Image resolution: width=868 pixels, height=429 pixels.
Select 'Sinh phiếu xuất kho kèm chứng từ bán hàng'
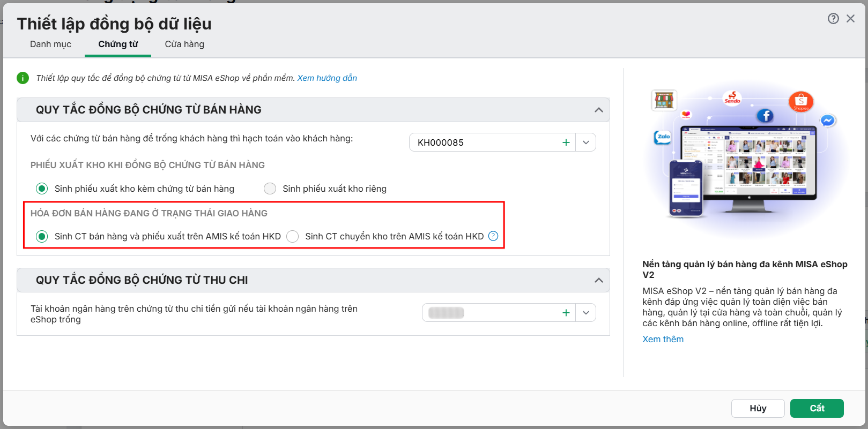point(42,189)
